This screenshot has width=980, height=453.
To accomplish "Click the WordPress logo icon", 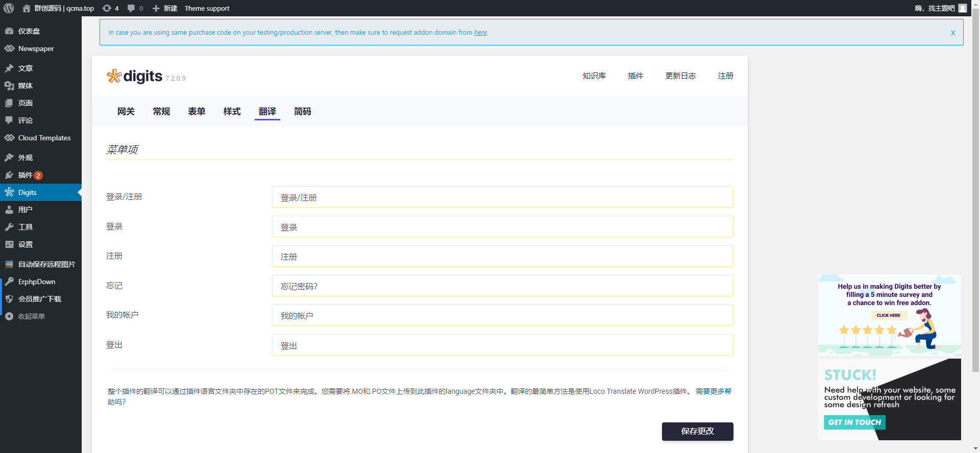I will pos(9,8).
